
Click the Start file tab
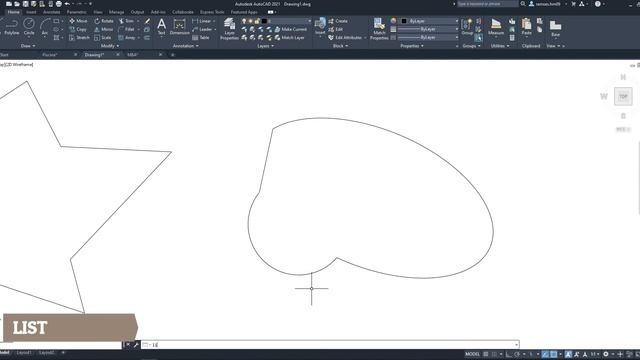5,55
